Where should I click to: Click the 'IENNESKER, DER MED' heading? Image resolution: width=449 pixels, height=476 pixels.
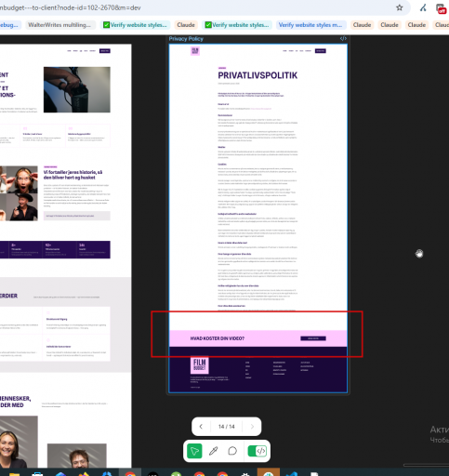point(15,402)
